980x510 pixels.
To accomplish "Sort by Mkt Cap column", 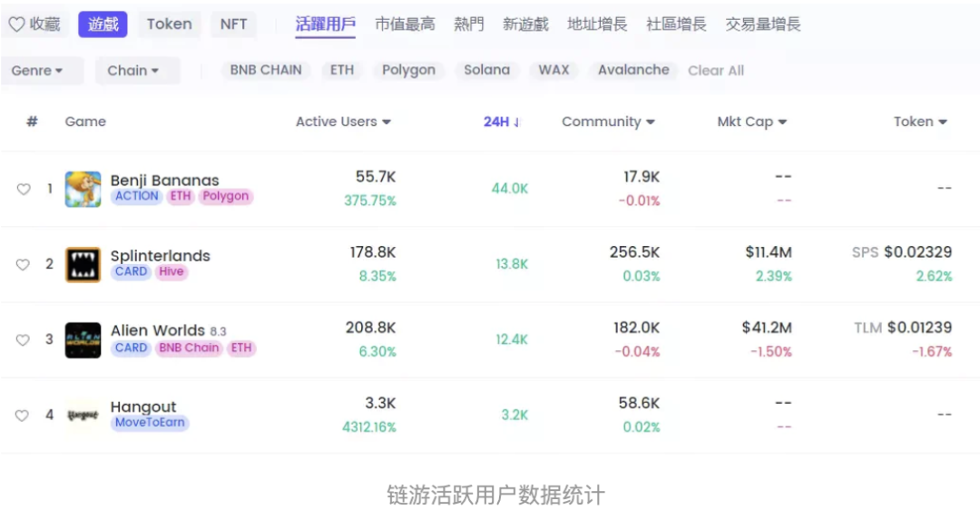I will coord(752,122).
